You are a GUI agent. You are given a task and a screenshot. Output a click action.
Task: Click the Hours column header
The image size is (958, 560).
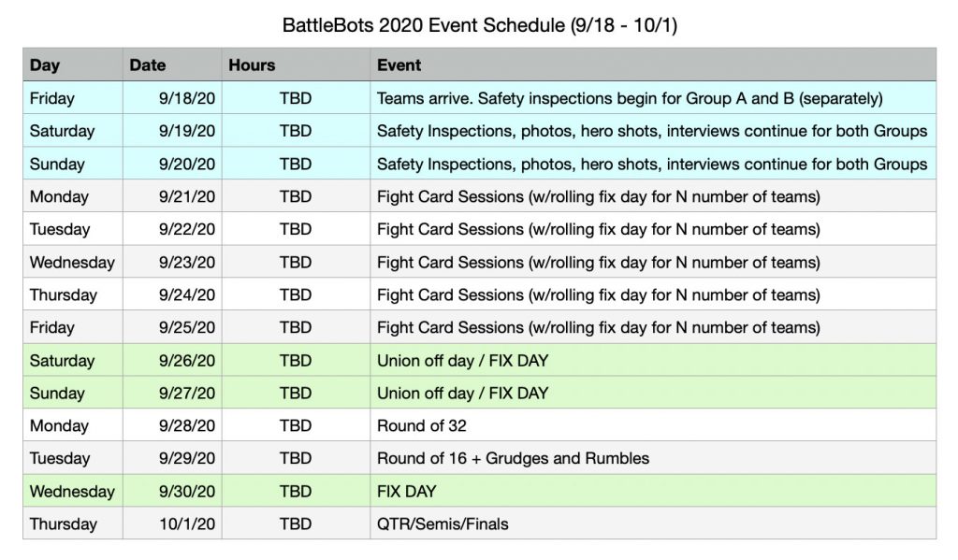[x=252, y=65]
